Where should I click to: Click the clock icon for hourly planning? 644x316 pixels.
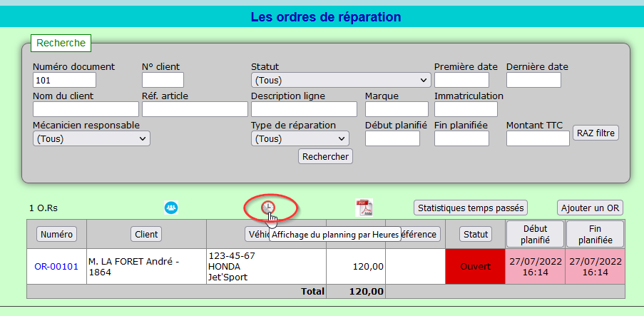point(268,208)
